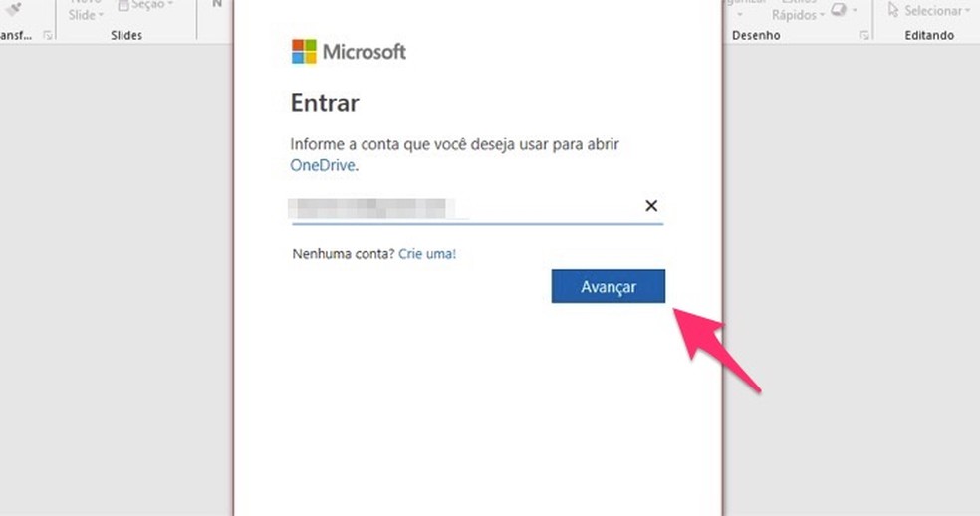Screen dimensions: 980x516
Task: Open the Desenho group dialog launcher
Action: [864, 36]
